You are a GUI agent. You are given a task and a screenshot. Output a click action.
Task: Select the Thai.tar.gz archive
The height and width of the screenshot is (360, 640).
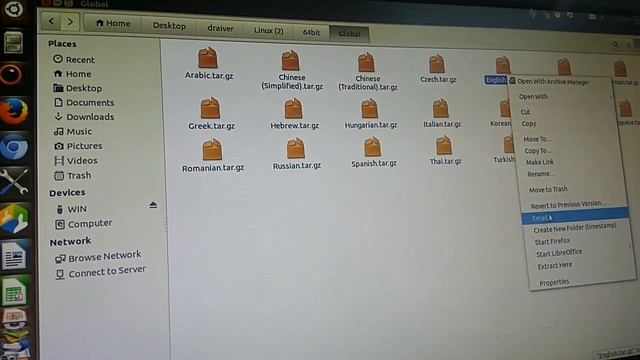click(445, 151)
